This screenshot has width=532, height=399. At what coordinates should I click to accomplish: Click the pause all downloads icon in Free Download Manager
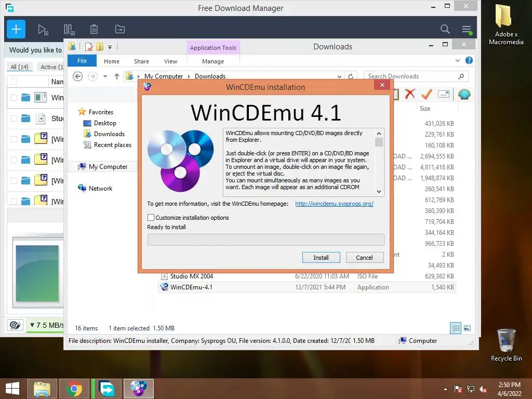coord(69,30)
